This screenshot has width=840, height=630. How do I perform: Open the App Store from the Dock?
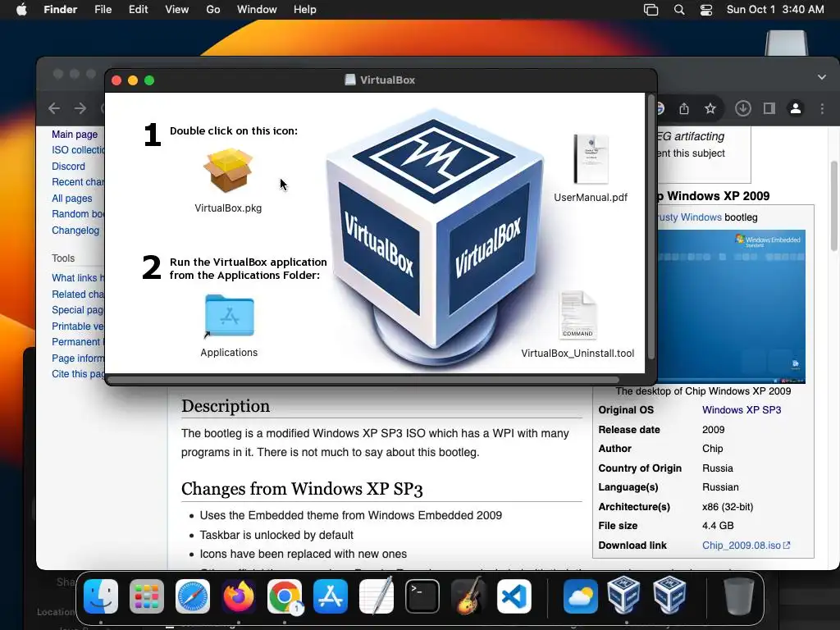click(x=331, y=596)
